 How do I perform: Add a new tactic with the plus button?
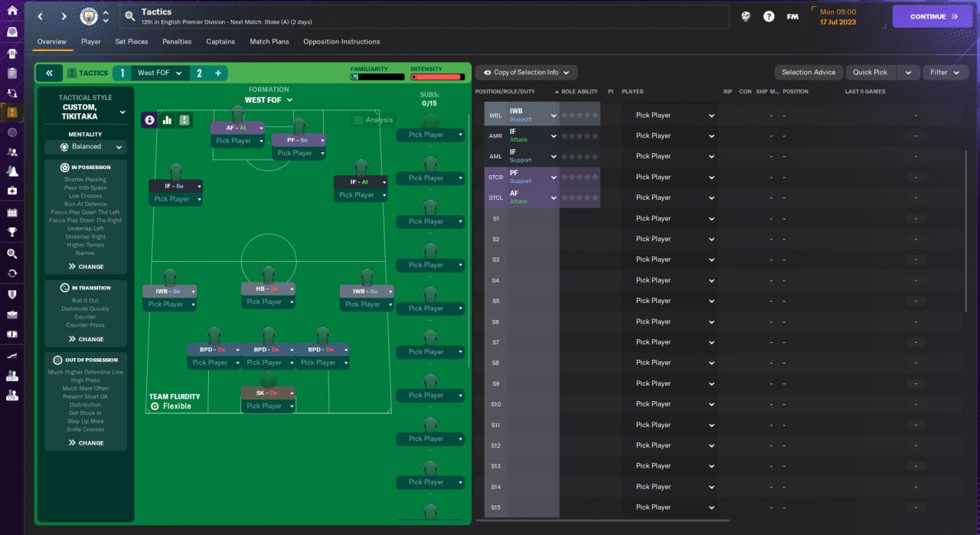pos(218,73)
